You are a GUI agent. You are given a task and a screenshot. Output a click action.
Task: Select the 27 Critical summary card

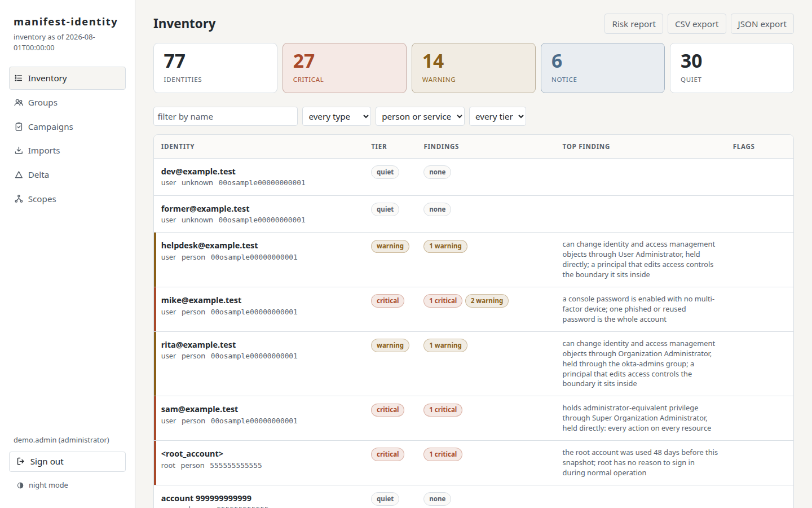[x=345, y=68]
